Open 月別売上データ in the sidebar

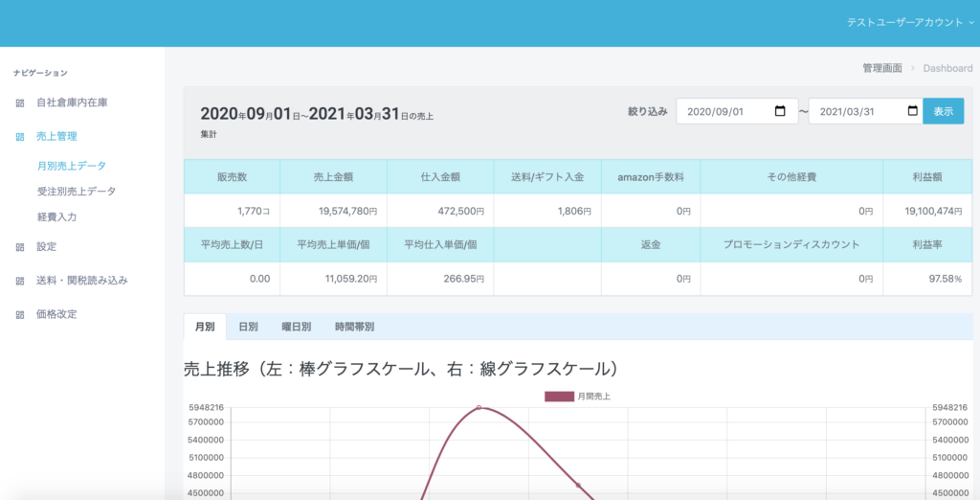pyautogui.click(x=72, y=166)
